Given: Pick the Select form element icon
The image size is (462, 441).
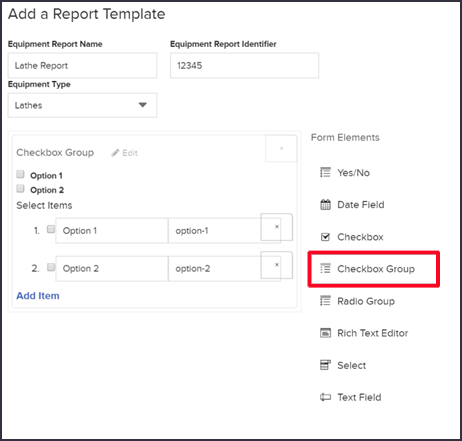Looking at the screenshot, I should pyautogui.click(x=325, y=365).
